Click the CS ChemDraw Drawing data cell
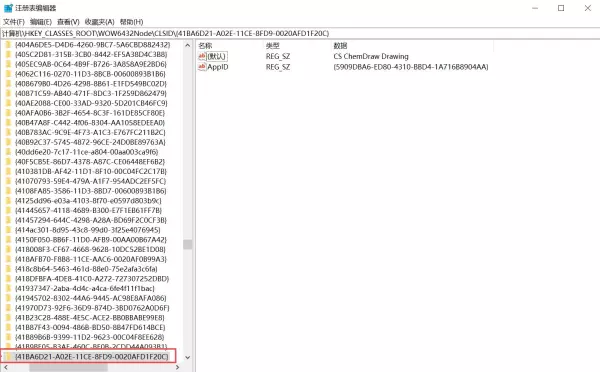Image resolution: width=600 pixels, height=372 pixels. coord(371,56)
